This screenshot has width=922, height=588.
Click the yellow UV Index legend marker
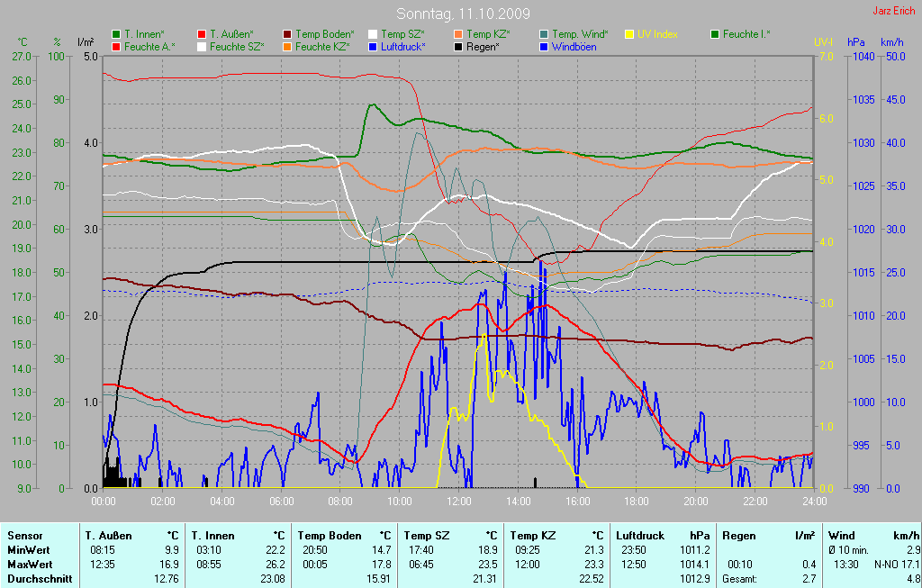pyautogui.click(x=629, y=34)
